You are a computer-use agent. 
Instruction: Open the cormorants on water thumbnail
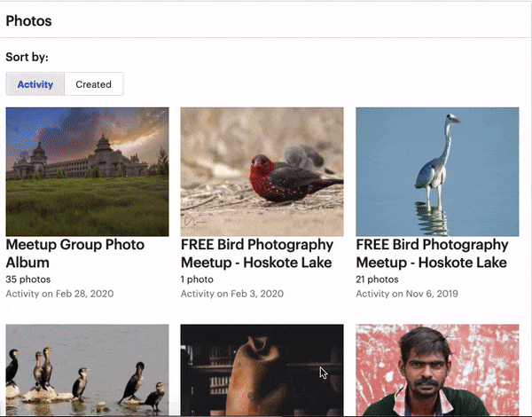point(87,370)
